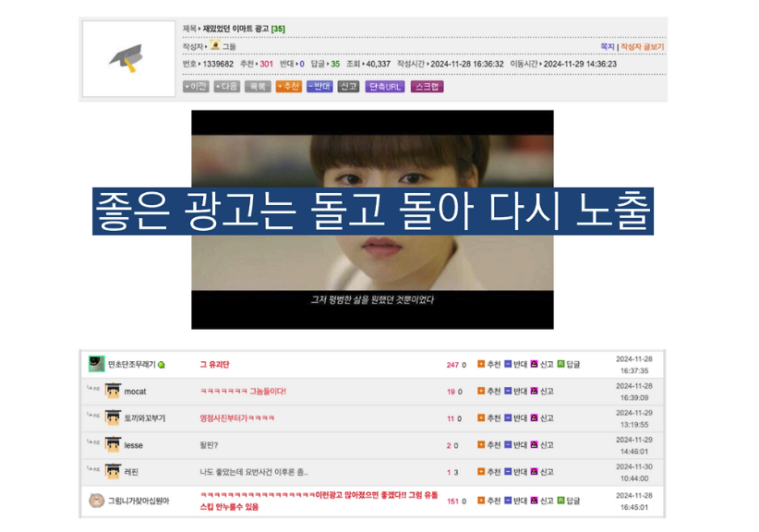Screen dimensions: 759x532
Task: Downvote 레핀's comment with 반대 icon
Action: 508,471
